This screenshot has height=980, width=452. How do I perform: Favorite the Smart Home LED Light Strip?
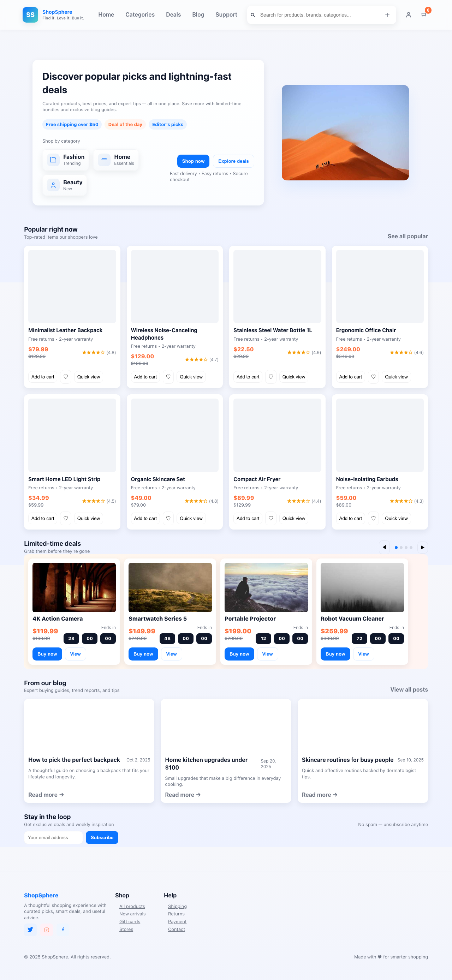coord(66,518)
